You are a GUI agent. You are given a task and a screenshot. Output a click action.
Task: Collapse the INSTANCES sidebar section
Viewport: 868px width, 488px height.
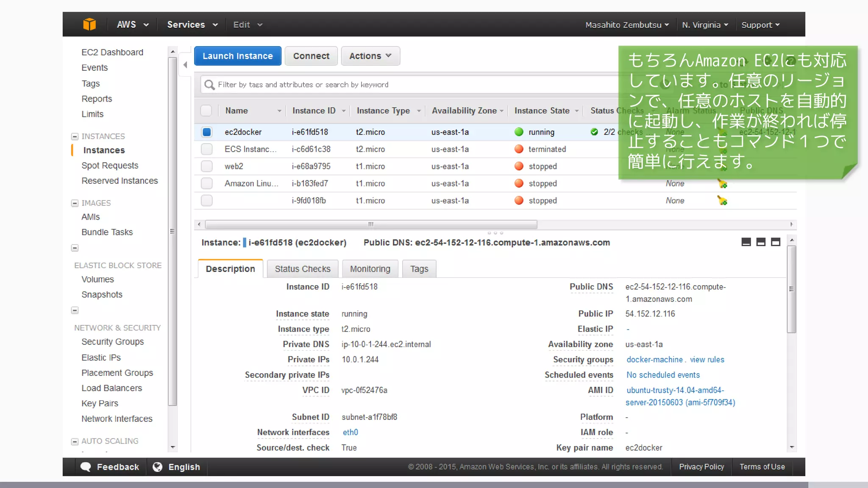[75, 136]
